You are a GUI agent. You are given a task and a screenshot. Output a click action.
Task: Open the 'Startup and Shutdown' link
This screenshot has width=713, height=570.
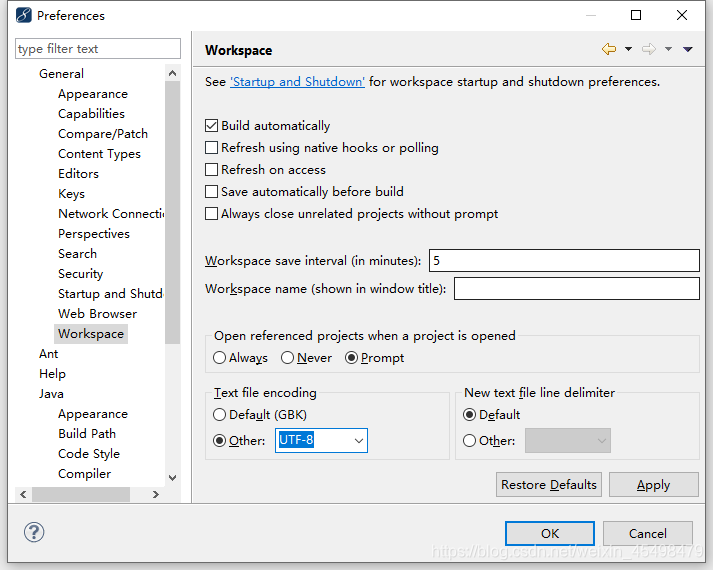pyautogui.click(x=297, y=82)
